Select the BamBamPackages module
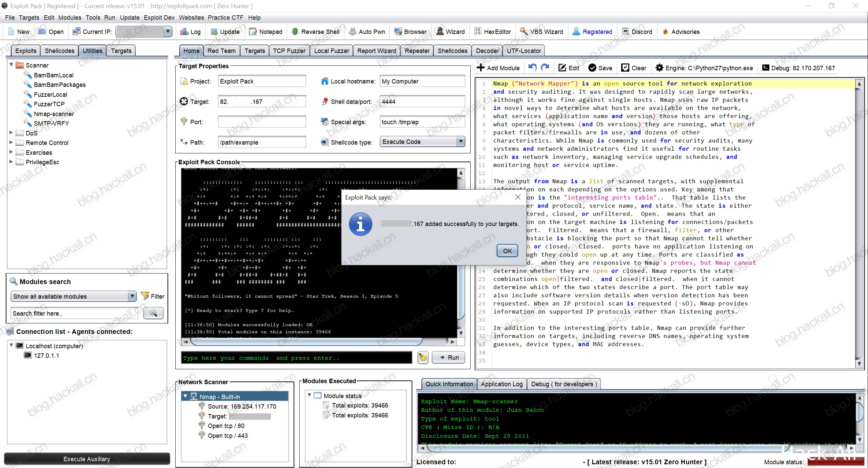 coord(59,85)
